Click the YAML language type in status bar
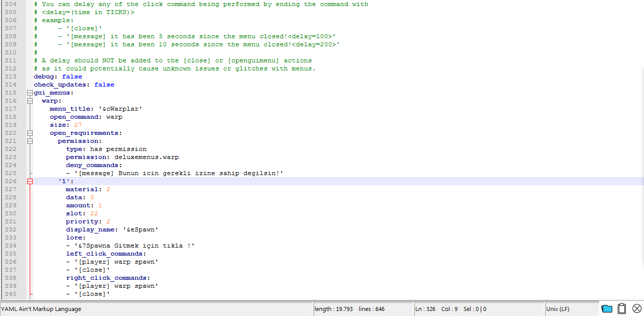This screenshot has height=316, width=644. click(41, 309)
